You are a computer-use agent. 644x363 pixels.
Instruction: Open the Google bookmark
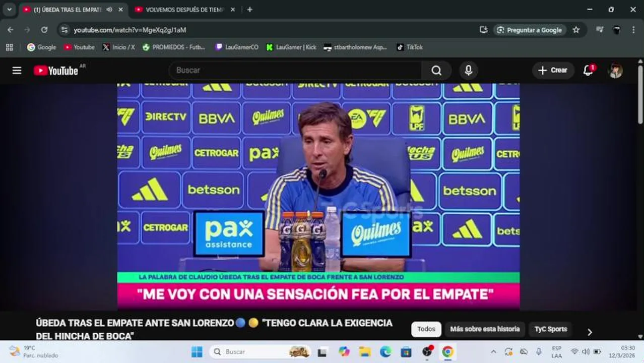coord(41,47)
